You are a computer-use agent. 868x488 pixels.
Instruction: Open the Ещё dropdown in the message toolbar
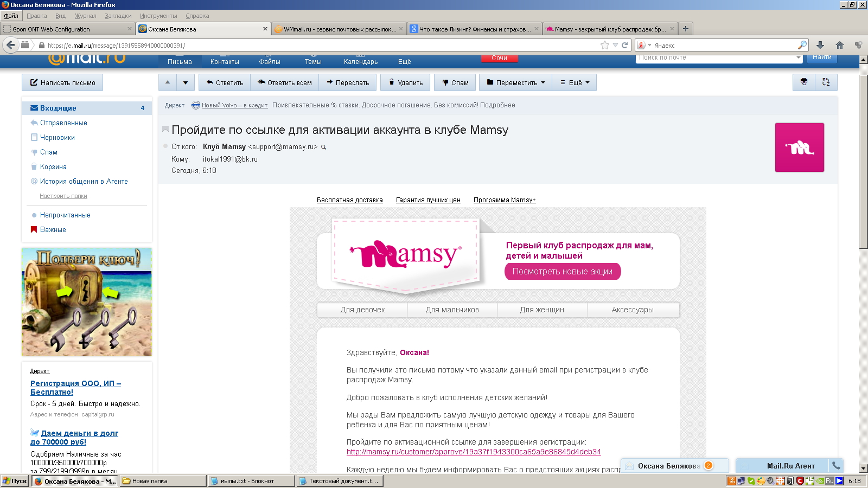[x=575, y=82]
